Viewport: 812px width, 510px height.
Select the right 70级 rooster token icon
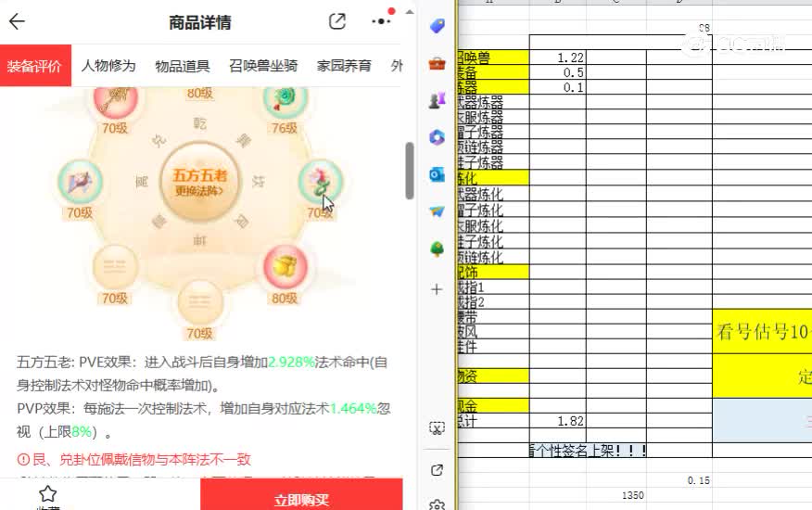(320, 182)
